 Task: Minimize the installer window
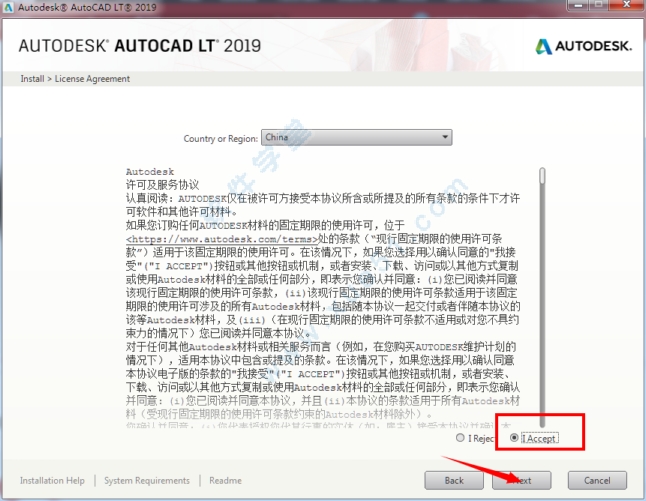click(x=578, y=5)
